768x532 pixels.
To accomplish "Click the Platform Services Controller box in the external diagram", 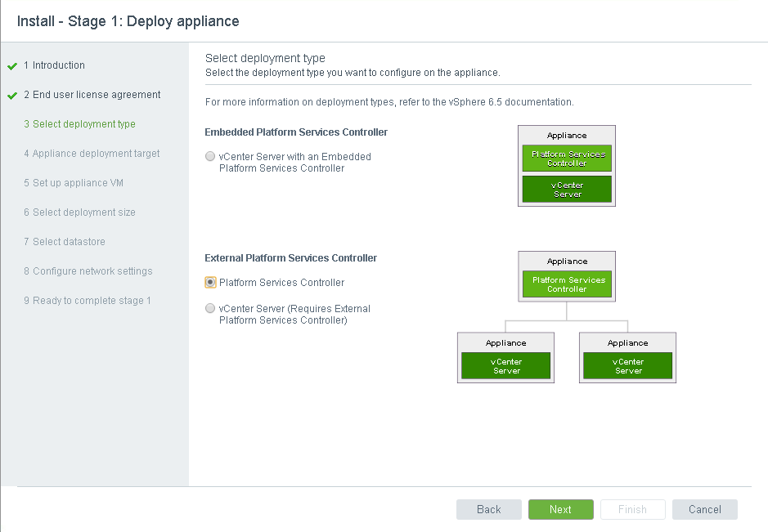I will pyautogui.click(x=567, y=284).
